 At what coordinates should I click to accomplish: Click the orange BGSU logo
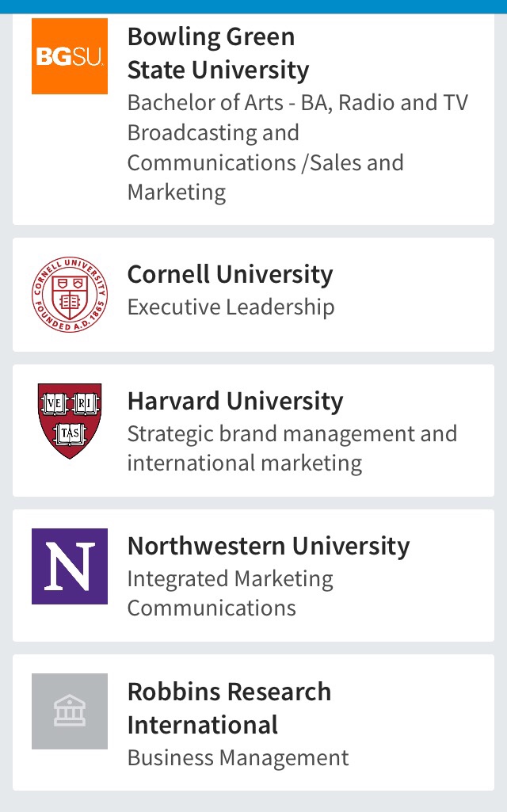tap(70, 56)
